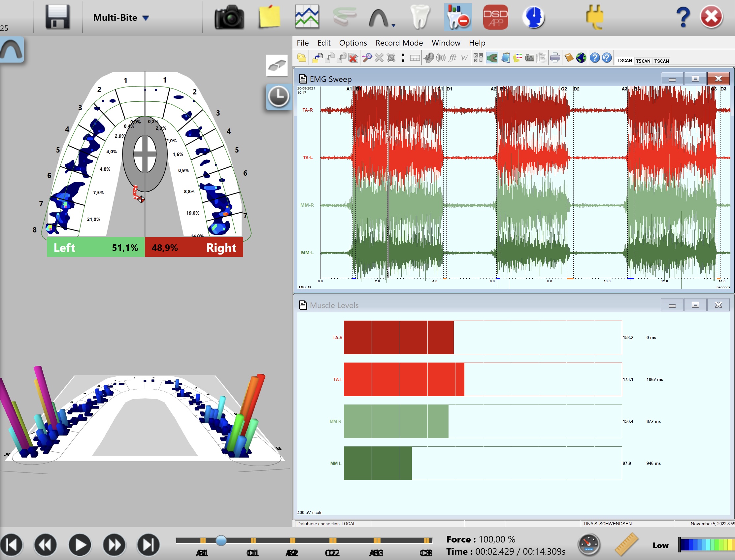Image resolution: width=735 pixels, height=560 pixels.
Task: Select the first TSCAN tab
Action: 624,61
